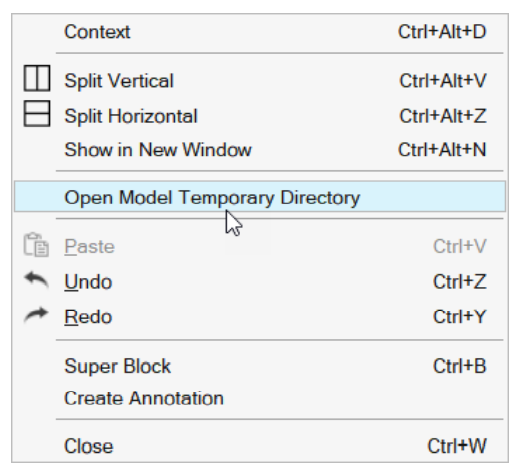Choose the Undo text entry
525x472 pixels.
pos(88,282)
